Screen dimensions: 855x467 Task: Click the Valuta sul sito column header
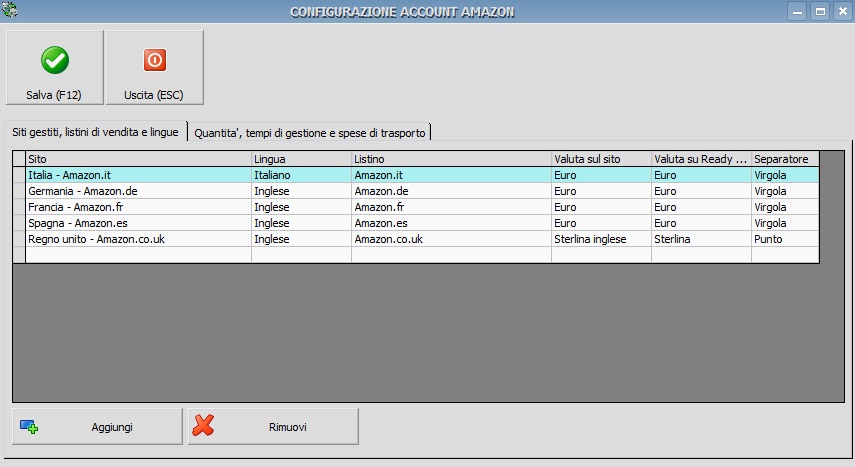click(x=601, y=159)
